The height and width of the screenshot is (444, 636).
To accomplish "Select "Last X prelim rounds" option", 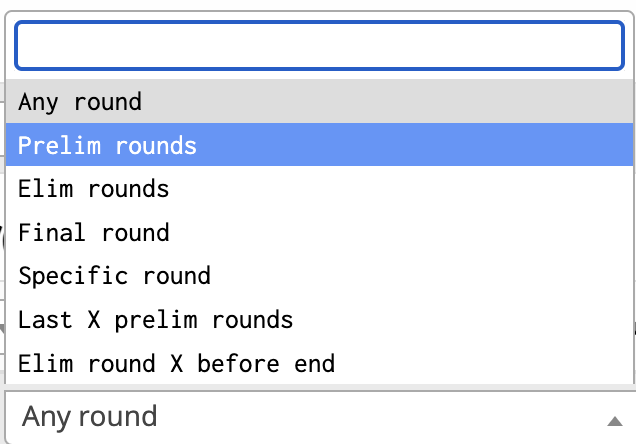I will [x=319, y=320].
